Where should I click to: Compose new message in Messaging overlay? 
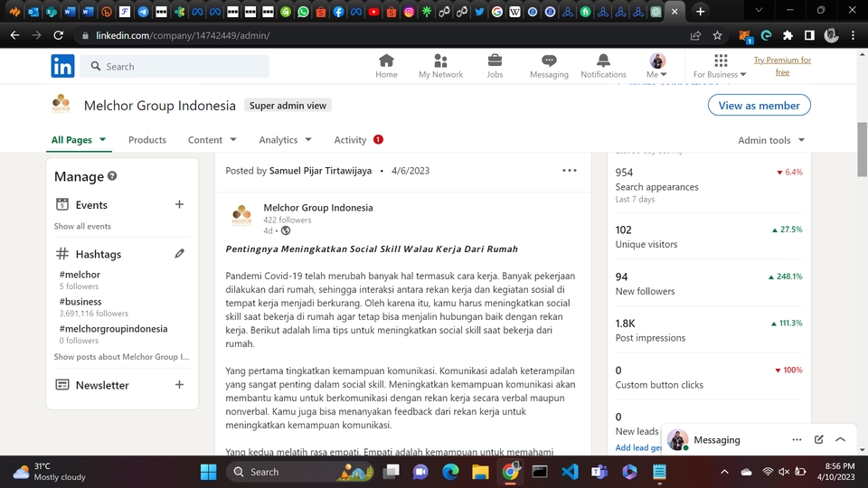coord(819,439)
